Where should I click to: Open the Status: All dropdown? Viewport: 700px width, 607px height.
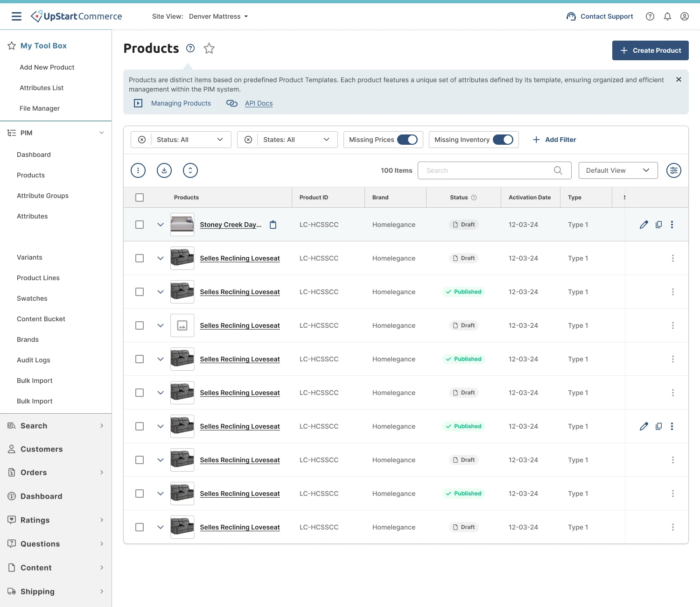pos(190,140)
